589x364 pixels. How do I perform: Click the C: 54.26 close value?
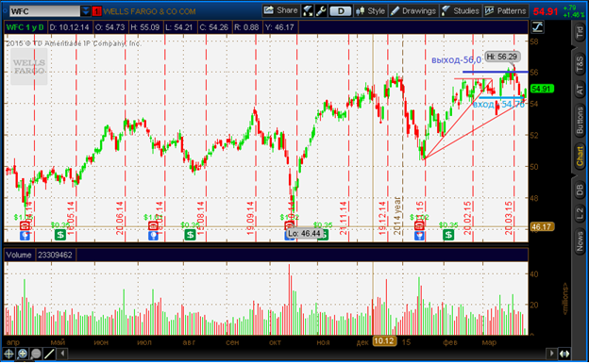coord(213,27)
